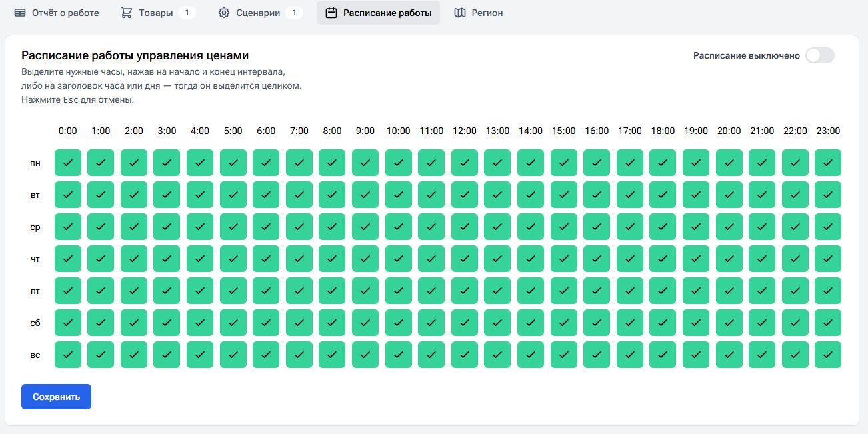The height and width of the screenshot is (434, 868).
Task: Uncheck Friday (пт) 18:00 cell
Action: [663, 291]
